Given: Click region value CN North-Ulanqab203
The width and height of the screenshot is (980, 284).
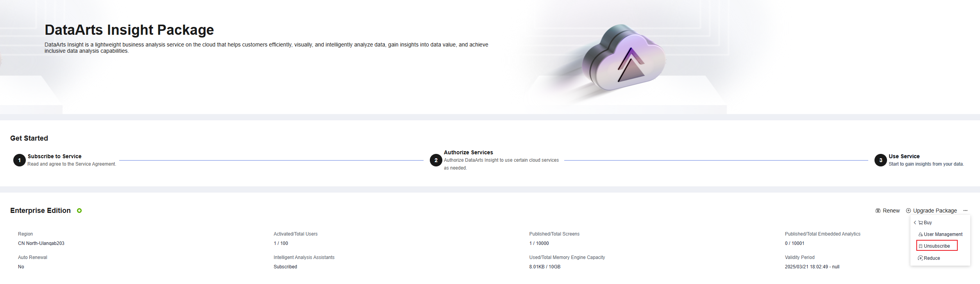Looking at the screenshot, I should [x=41, y=243].
